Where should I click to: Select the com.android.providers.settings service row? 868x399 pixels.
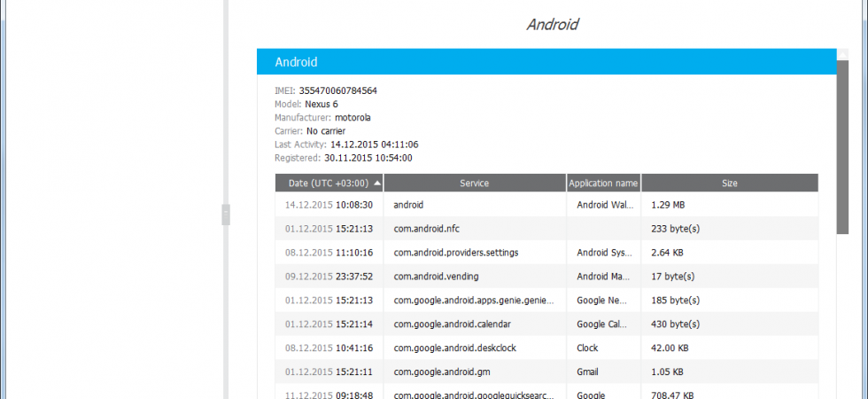(546, 252)
